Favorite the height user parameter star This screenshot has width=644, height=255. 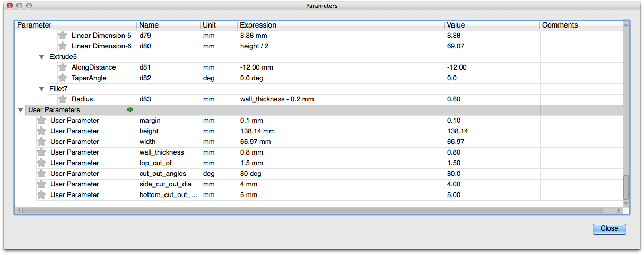pyautogui.click(x=41, y=131)
